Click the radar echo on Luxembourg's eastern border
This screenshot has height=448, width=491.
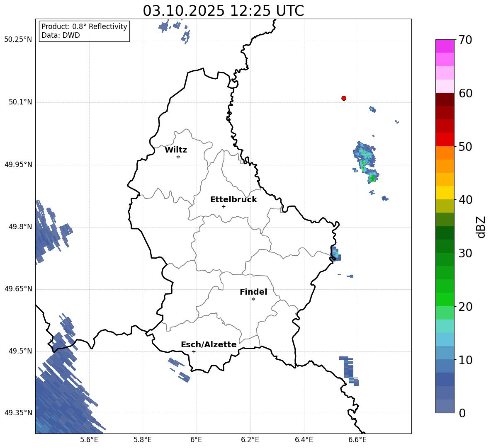335,254
